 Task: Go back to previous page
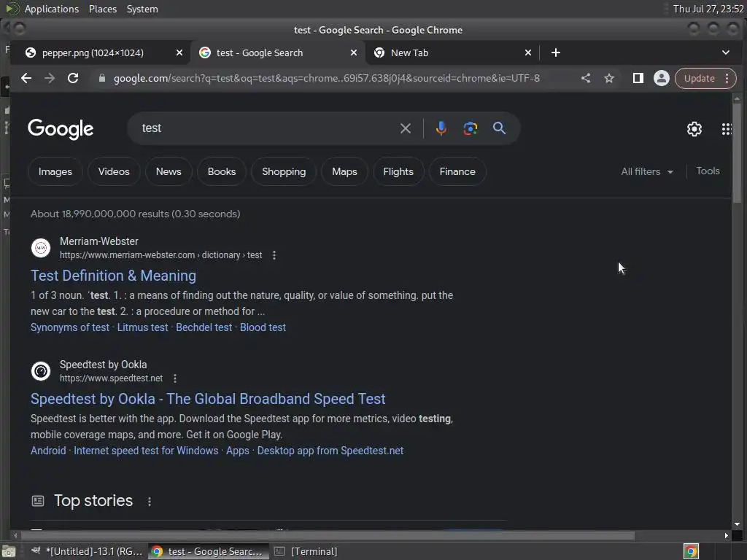(26, 78)
